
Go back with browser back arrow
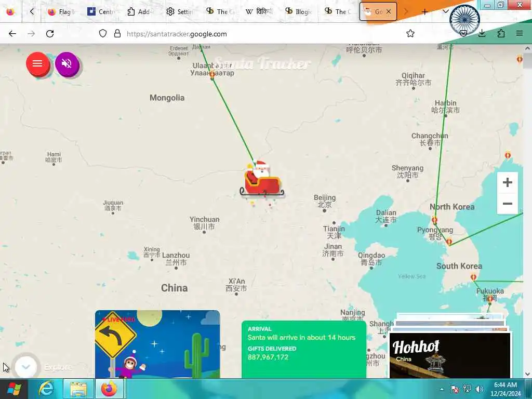pos(12,34)
